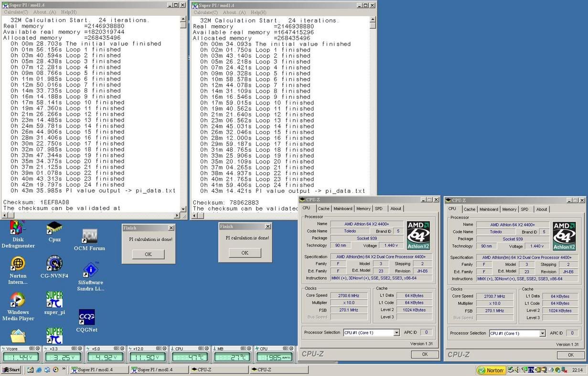Image resolution: width=588 pixels, height=376 pixels.
Task: Activate the first Super PI / mod1.4 taskbar button
Action: [x=99, y=370]
